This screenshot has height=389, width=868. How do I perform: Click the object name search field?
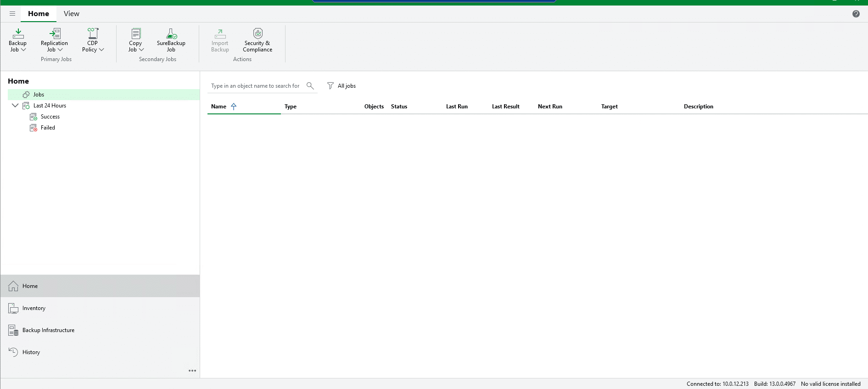pos(255,86)
